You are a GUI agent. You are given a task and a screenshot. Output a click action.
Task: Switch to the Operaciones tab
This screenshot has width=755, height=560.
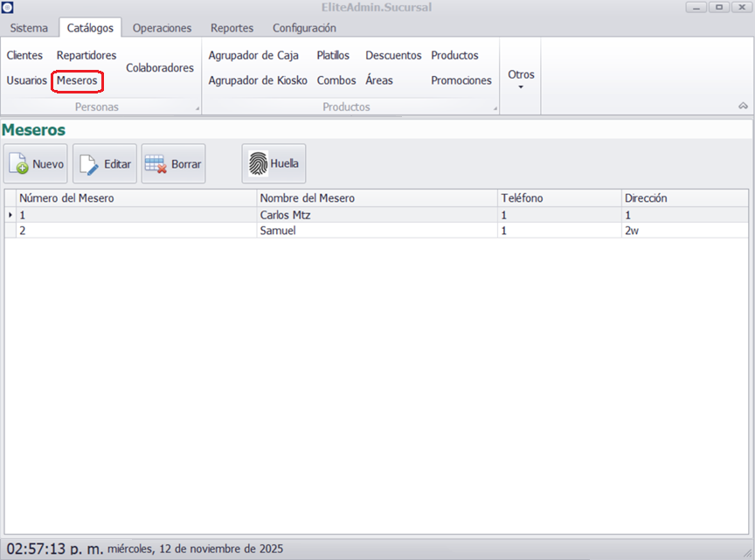[162, 28]
